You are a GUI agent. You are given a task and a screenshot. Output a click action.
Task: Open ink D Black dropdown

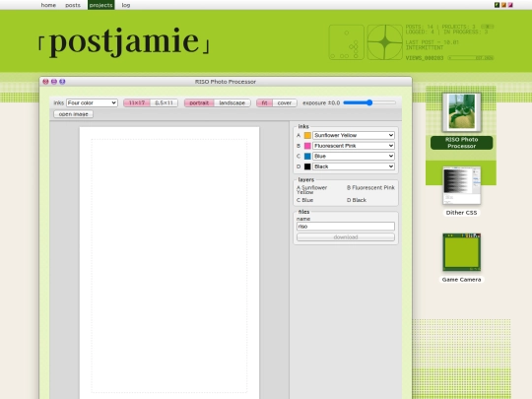click(x=354, y=166)
